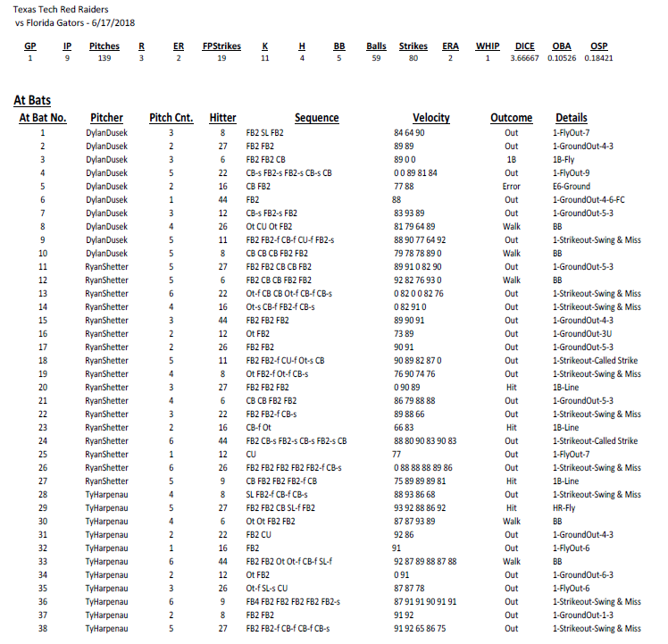Click the 'Outcome' column header
This screenshot has width=668, height=644.
tap(511, 118)
